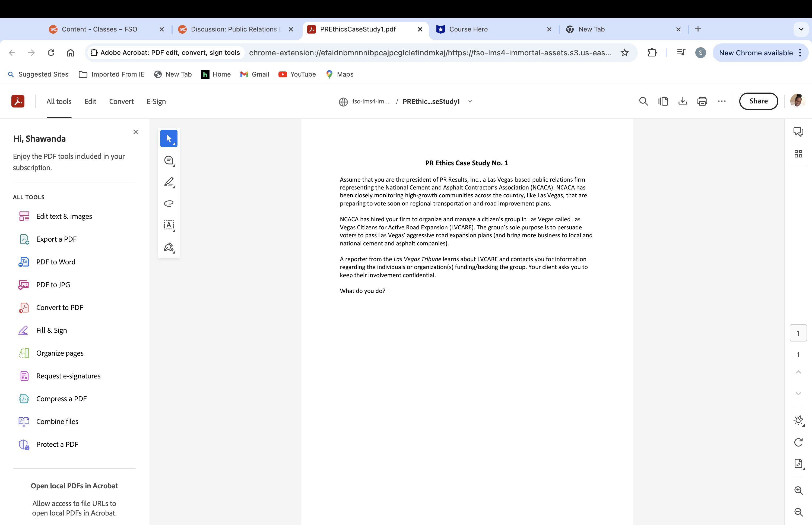Image resolution: width=812 pixels, height=525 pixels.
Task: Choose the Draw freehand tool
Action: [x=169, y=204]
